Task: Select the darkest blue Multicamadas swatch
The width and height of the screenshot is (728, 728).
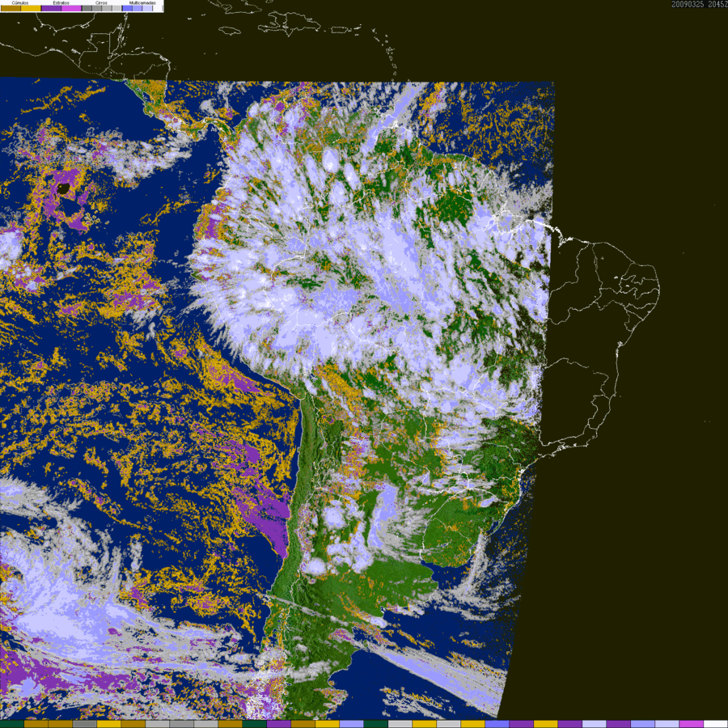Action: click(x=127, y=8)
